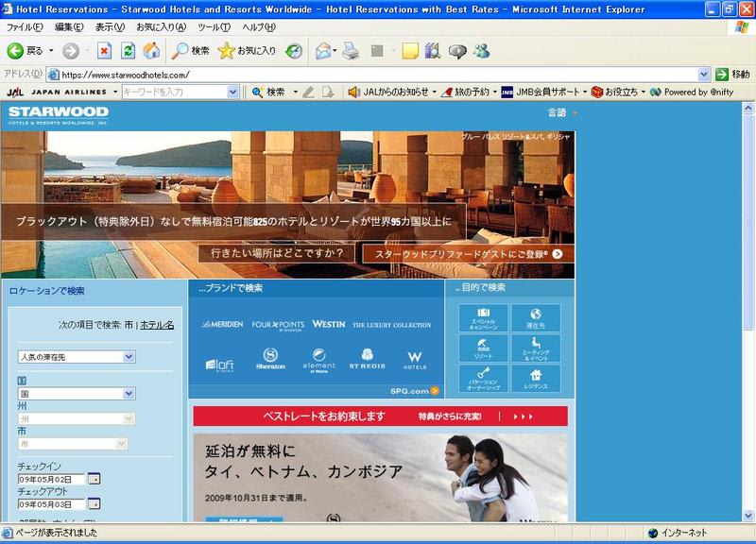
Task: Click the Starwood logo
Action: click(x=59, y=115)
